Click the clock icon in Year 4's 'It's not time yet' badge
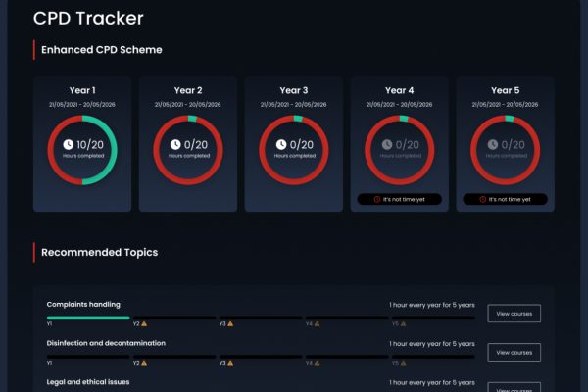The image size is (588, 392). 376,199
